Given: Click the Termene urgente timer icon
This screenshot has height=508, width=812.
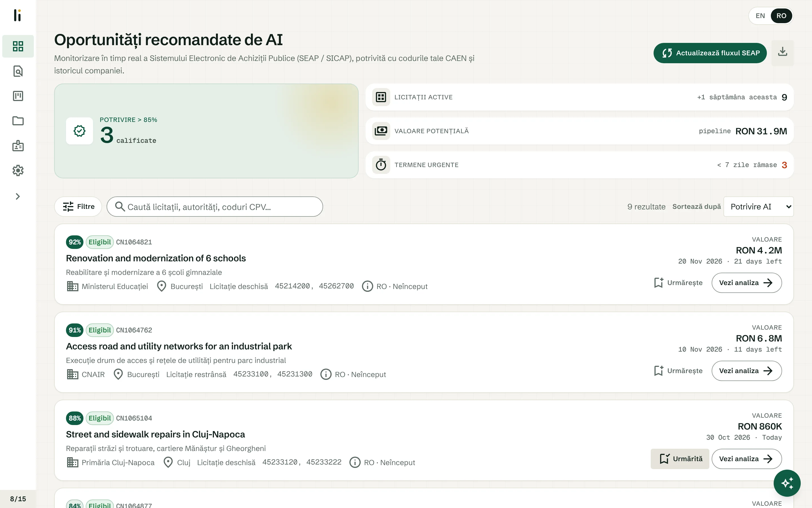Looking at the screenshot, I should coord(381,165).
